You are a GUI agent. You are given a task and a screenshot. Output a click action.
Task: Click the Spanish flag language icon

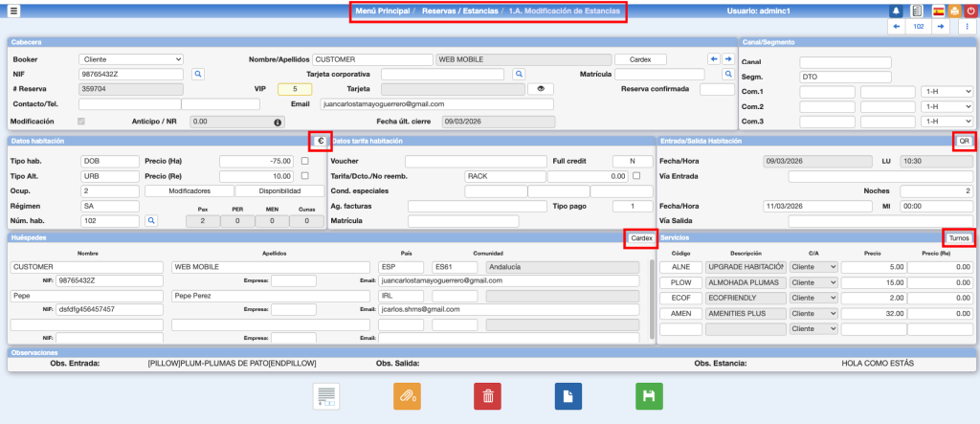[937, 11]
